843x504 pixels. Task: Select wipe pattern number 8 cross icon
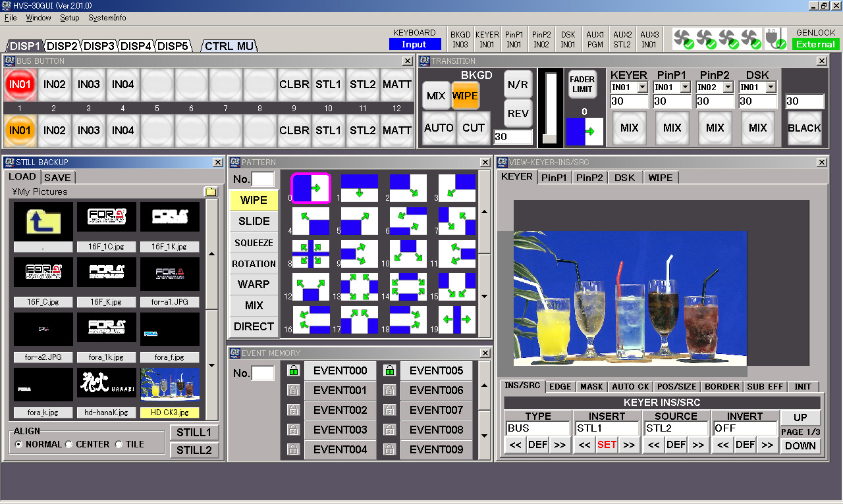point(310,253)
